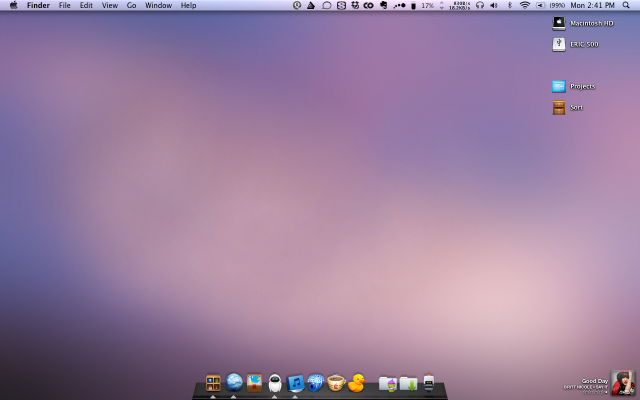Open the coffee cup app in dock
Screen dimensions: 640x400
coord(336,383)
